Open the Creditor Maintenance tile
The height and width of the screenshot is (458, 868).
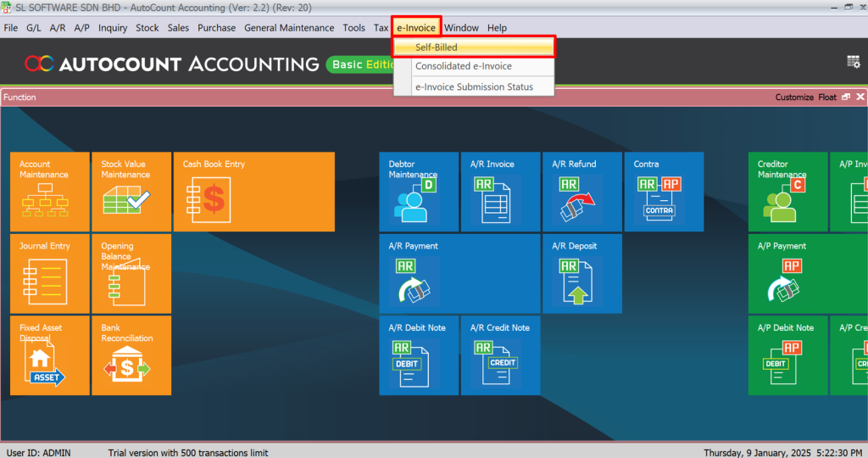coord(787,192)
